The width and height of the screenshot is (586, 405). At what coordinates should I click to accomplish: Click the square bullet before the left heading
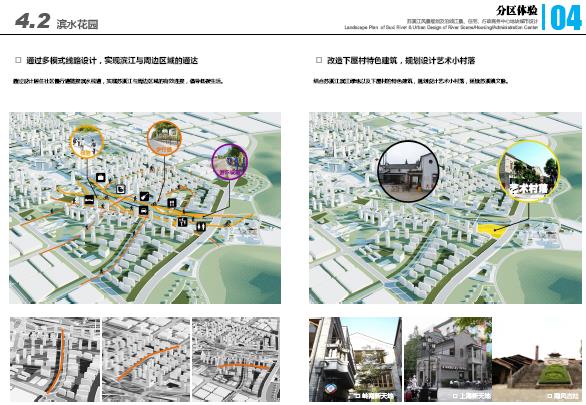(18, 60)
